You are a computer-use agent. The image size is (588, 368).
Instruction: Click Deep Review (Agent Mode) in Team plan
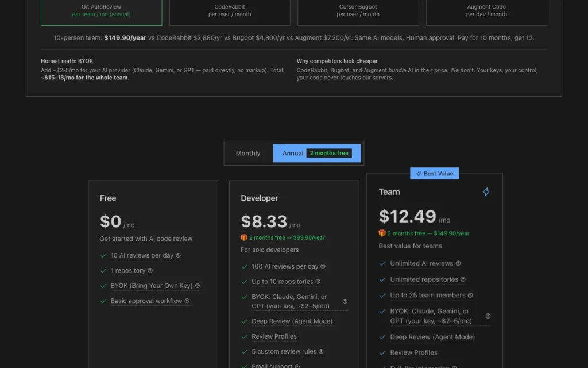tap(432, 337)
